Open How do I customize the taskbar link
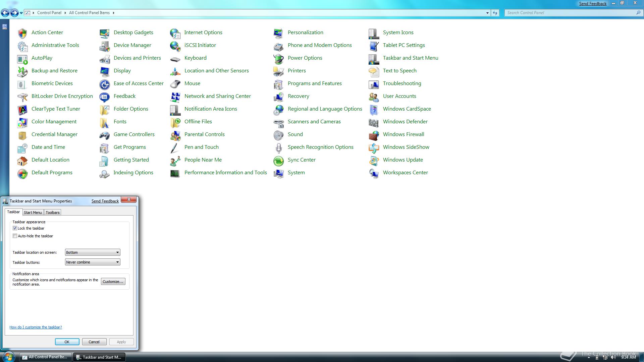Image resolution: width=644 pixels, height=362 pixels. [36, 327]
